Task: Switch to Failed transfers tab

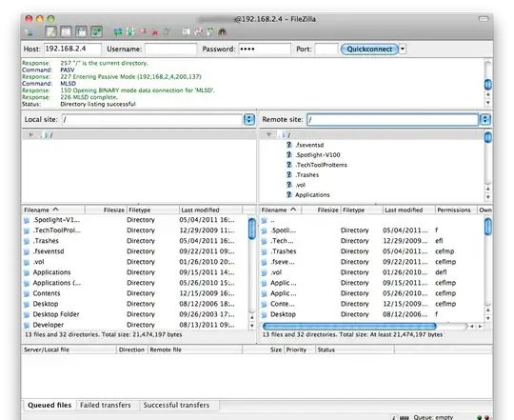Action: [x=106, y=406]
